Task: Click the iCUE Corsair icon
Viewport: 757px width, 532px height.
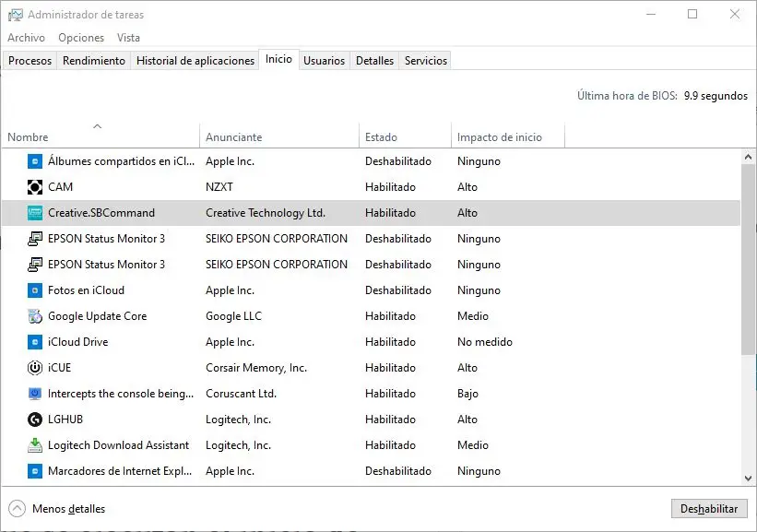Action: [x=35, y=368]
